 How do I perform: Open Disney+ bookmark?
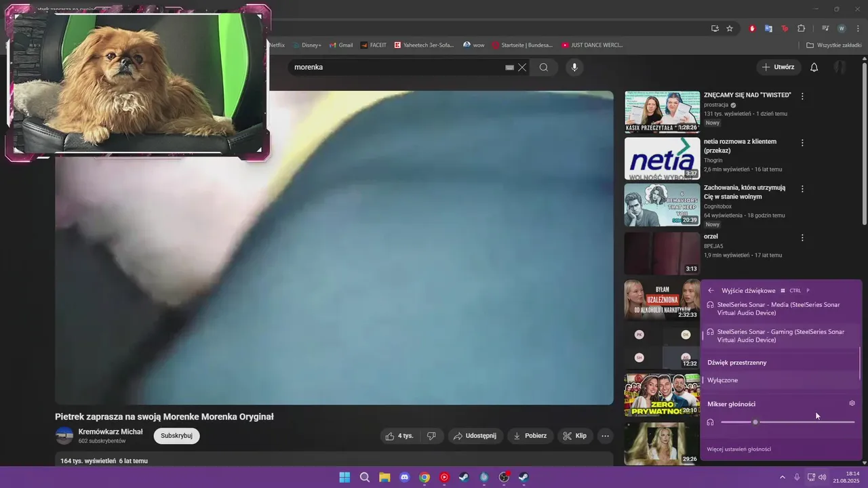[307, 45]
